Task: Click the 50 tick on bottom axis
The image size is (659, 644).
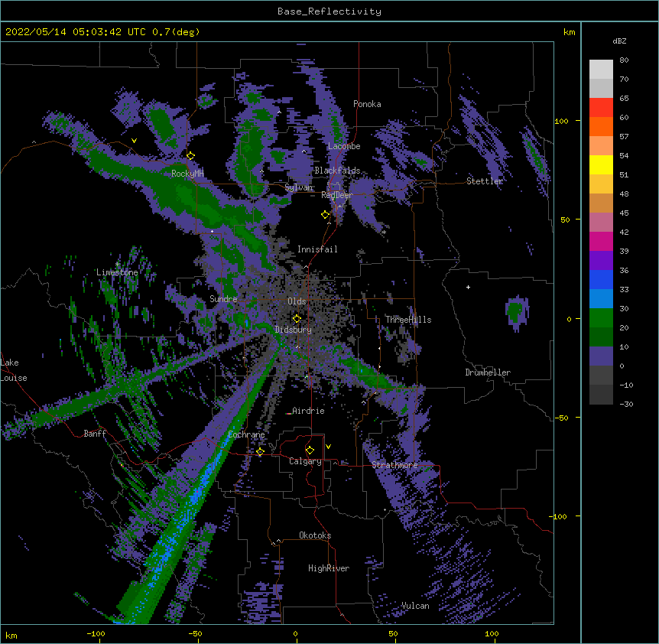Action: click(393, 633)
